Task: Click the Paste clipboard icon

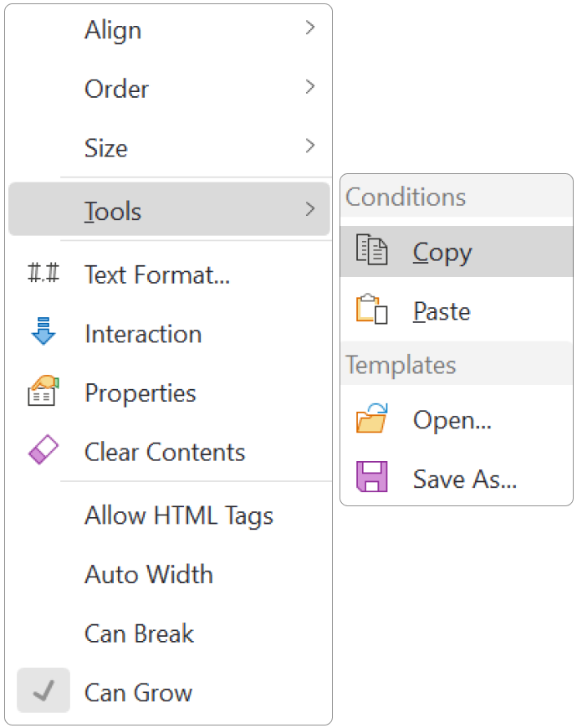Action: point(372,310)
